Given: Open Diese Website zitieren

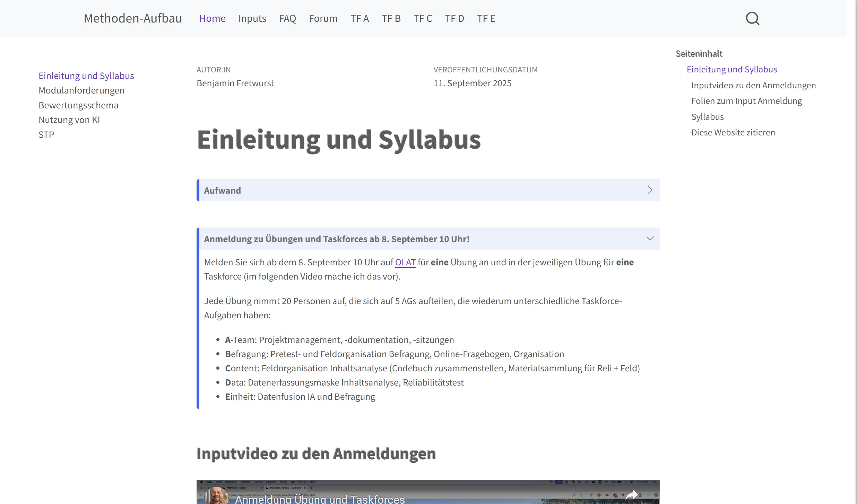Looking at the screenshot, I should [733, 132].
